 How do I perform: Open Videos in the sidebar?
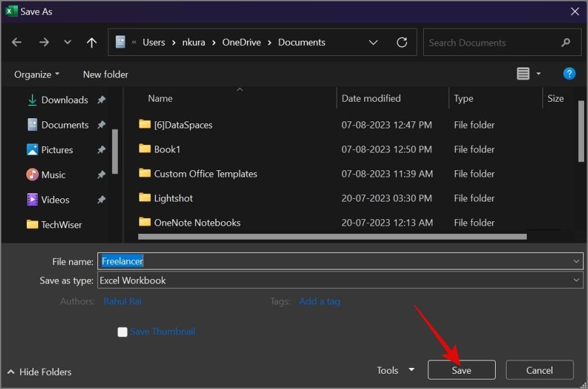(x=48, y=200)
